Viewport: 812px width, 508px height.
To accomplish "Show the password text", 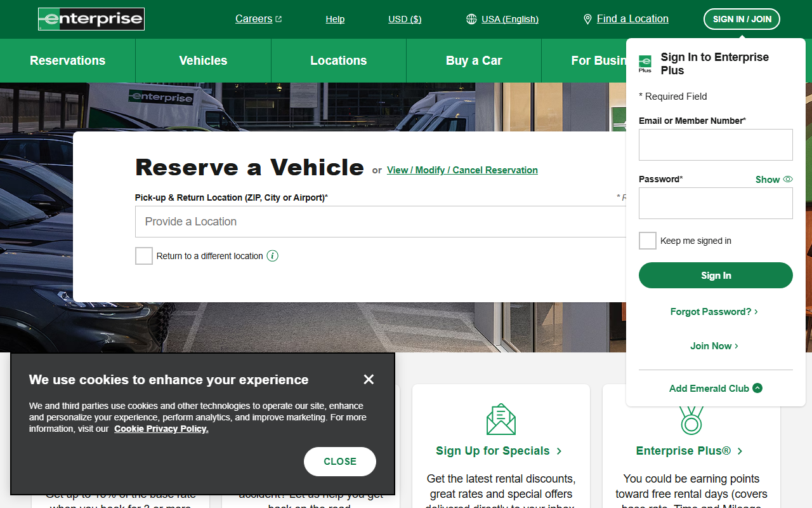I will (x=774, y=180).
